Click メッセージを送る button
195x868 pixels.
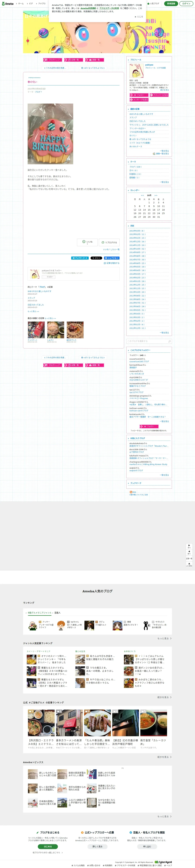click(139, 100)
